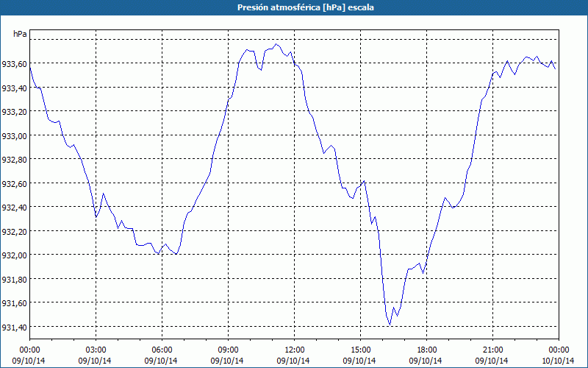Click the 931,80 axis label
Screen dimensions: 588x368
14,280
